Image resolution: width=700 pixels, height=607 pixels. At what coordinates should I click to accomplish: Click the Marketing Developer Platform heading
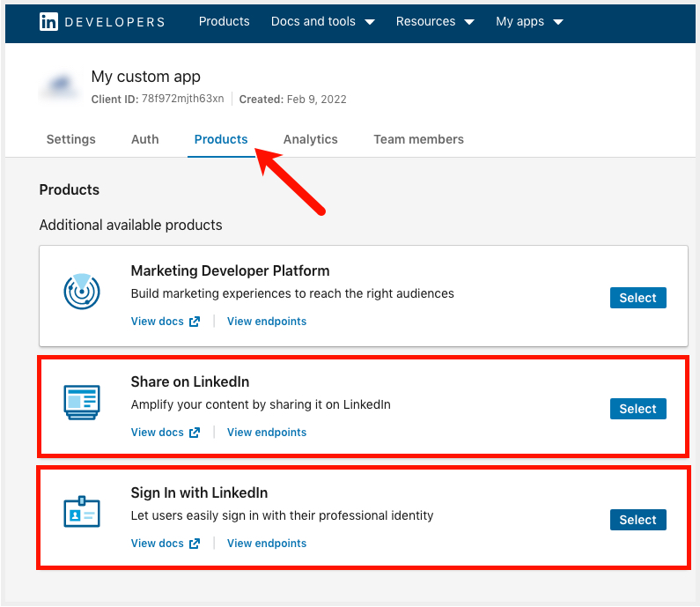click(x=231, y=270)
